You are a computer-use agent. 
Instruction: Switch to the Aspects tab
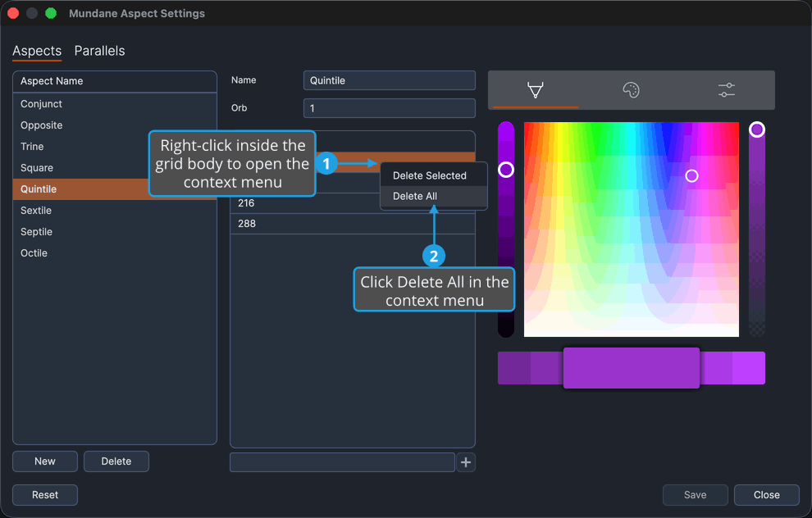(x=37, y=51)
